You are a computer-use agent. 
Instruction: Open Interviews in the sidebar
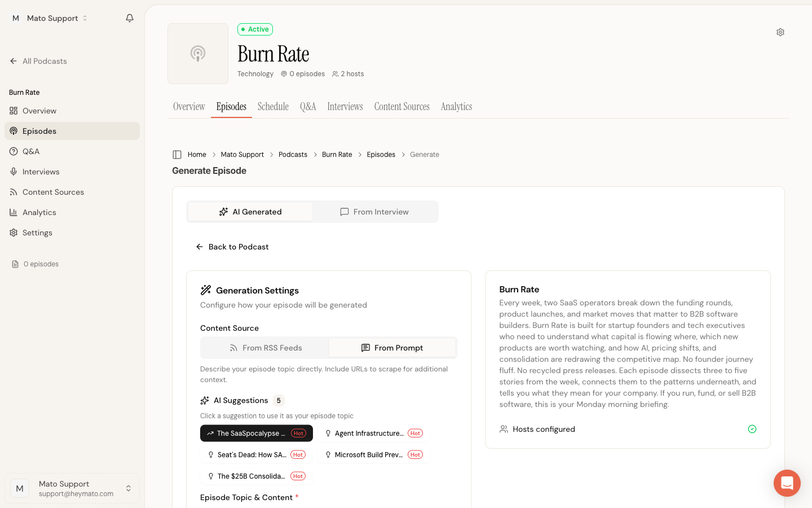[x=72, y=172]
